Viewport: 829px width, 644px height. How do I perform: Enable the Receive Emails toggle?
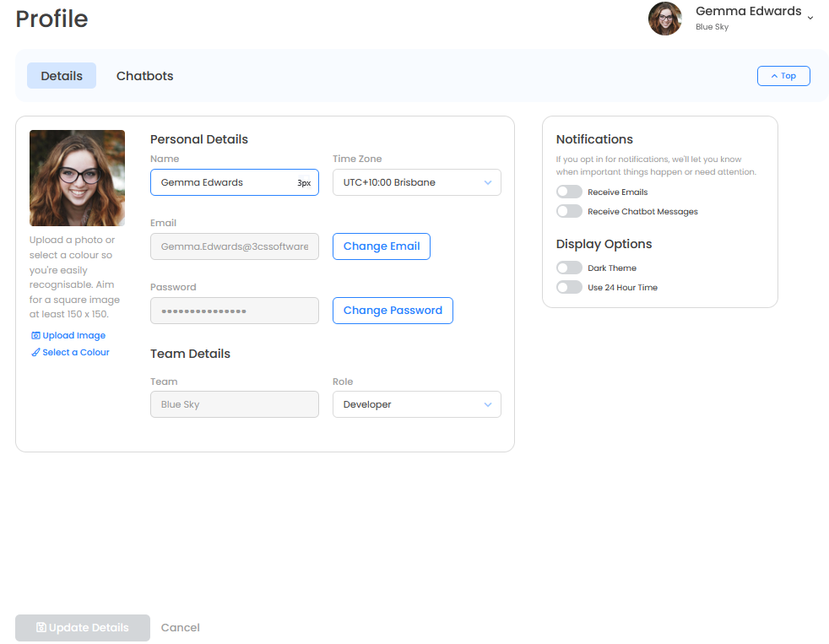(569, 192)
